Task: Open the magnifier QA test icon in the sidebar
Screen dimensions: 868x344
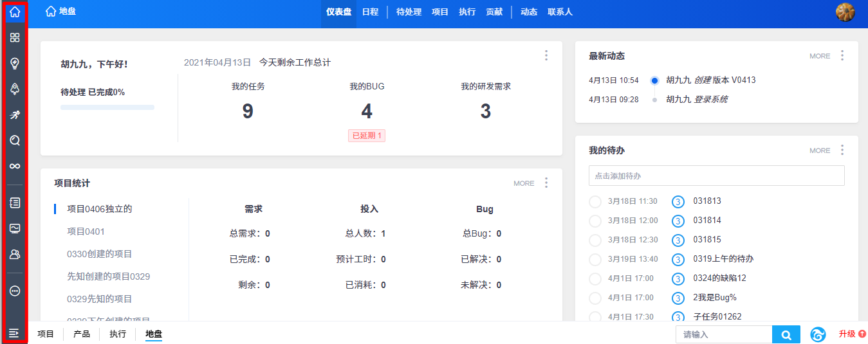Action: click(x=15, y=140)
